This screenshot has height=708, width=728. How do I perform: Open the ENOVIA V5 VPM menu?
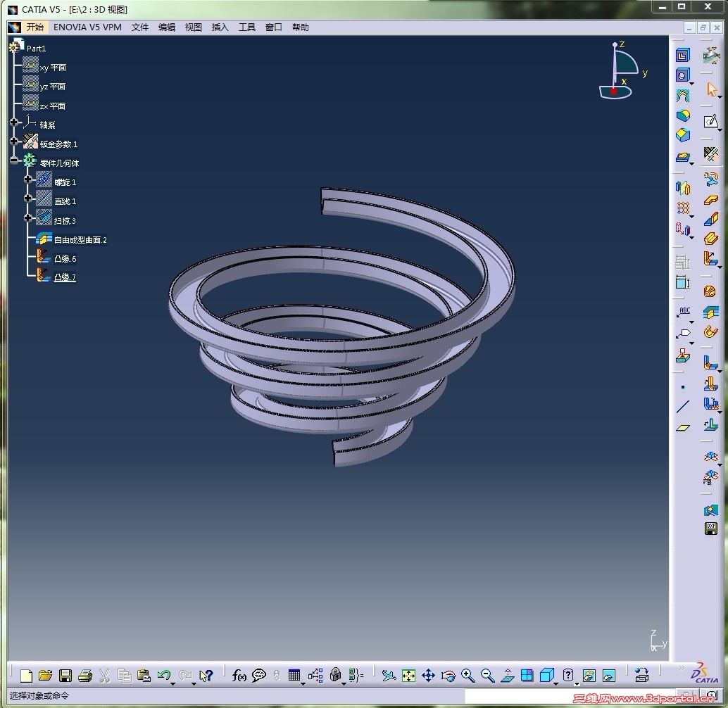coord(87,27)
